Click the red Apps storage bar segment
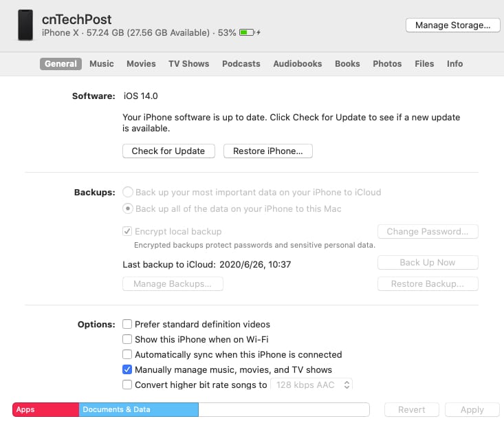This screenshot has height=421, width=504. tap(45, 410)
